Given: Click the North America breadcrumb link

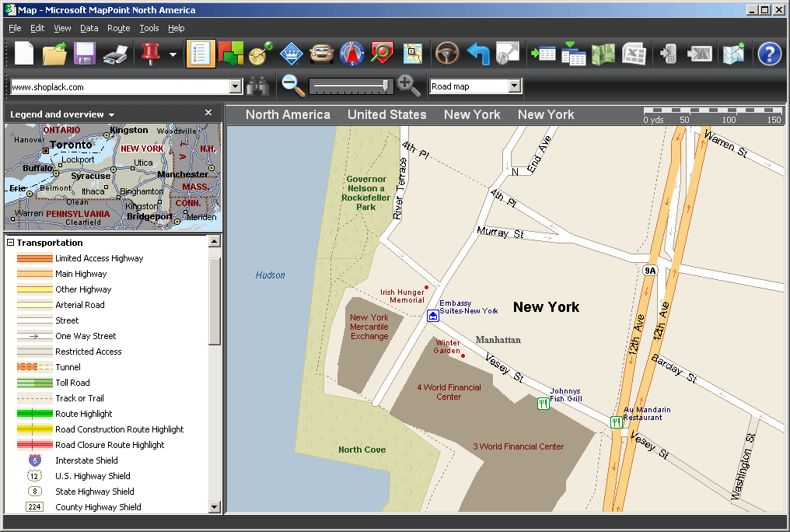Looking at the screenshot, I should coord(288,115).
